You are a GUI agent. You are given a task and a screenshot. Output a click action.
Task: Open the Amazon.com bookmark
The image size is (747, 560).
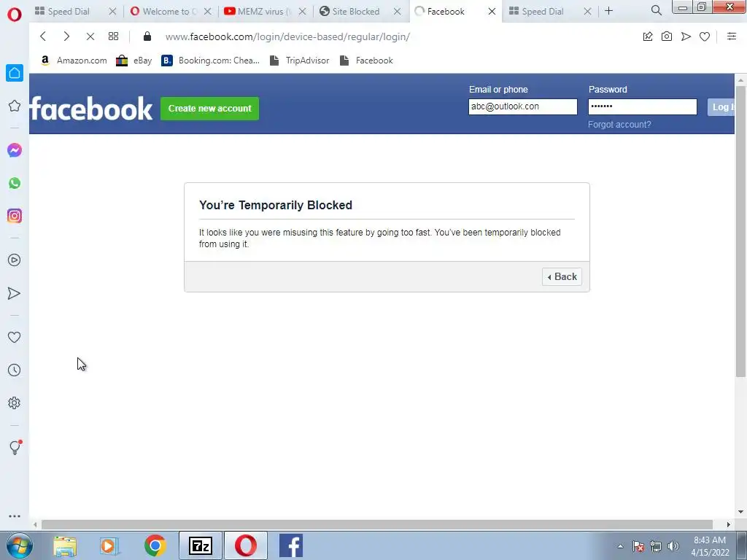pyautogui.click(x=74, y=61)
